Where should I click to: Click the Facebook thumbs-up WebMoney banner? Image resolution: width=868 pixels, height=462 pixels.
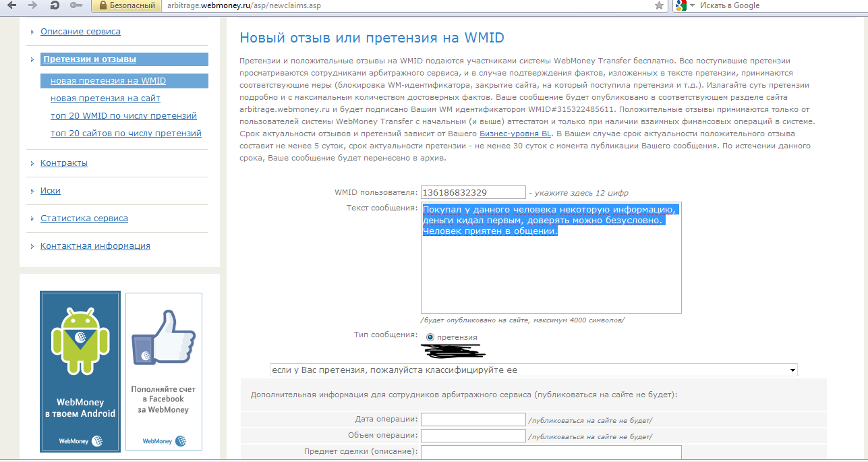click(x=164, y=371)
